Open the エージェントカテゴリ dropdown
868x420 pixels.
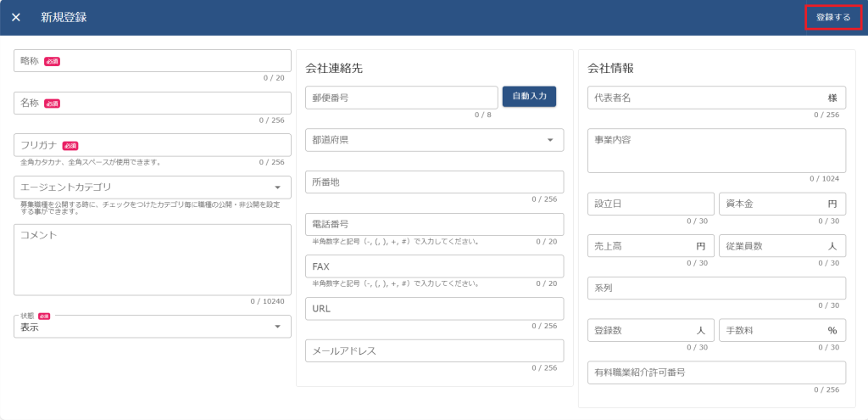153,187
